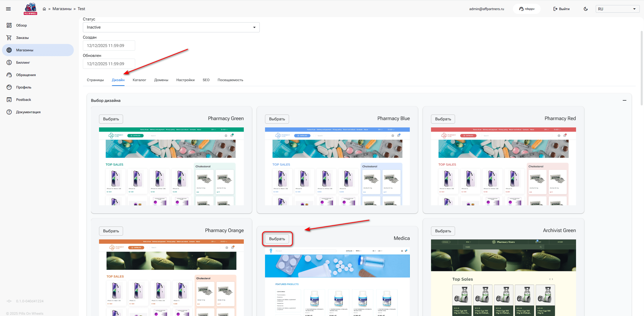The image size is (644, 316).
Task: Toggle dark mode moon icon
Action: [586, 9]
